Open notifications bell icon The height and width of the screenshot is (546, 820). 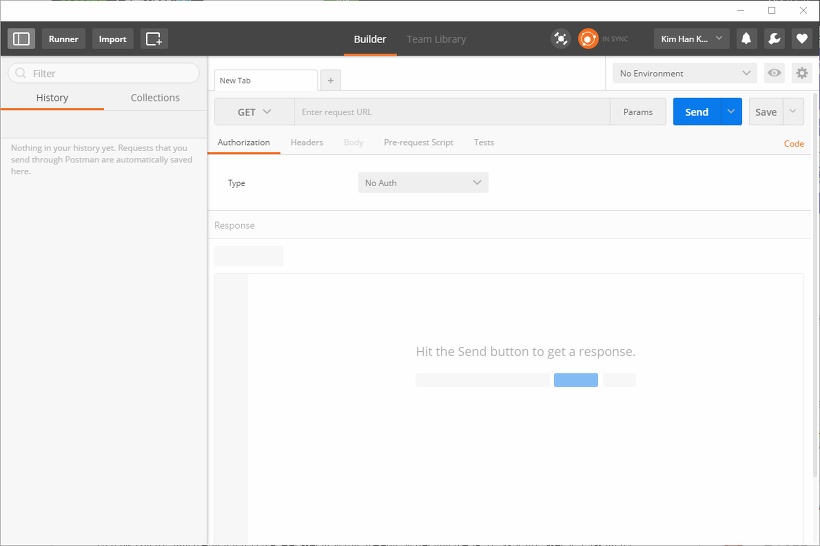tap(746, 39)
